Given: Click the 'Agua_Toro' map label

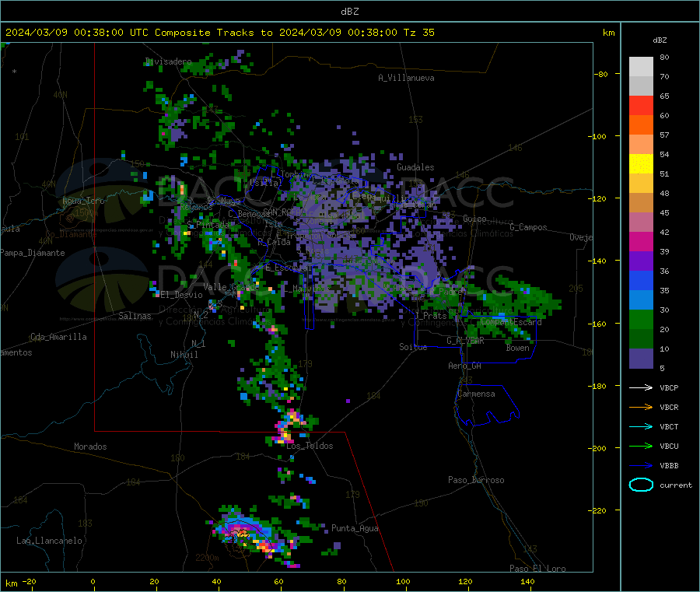Looking at the screenshot, I should click(x=83, y=201).
